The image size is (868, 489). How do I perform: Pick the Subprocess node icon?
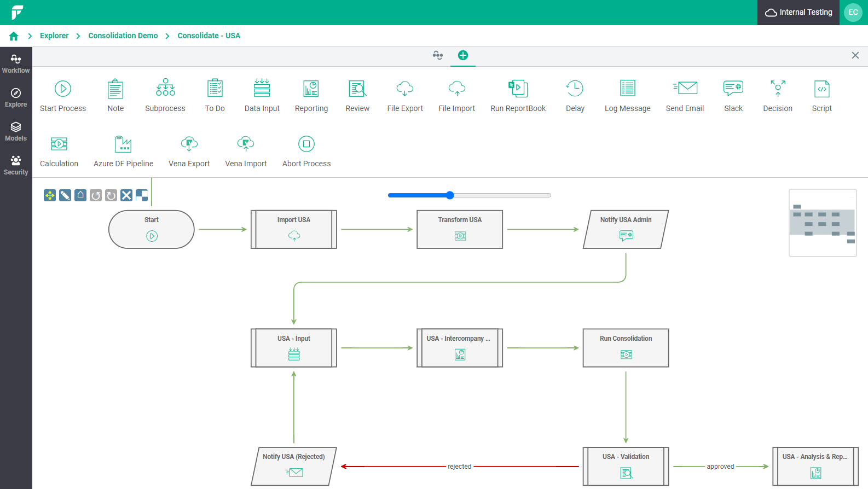tap(165, 88)
